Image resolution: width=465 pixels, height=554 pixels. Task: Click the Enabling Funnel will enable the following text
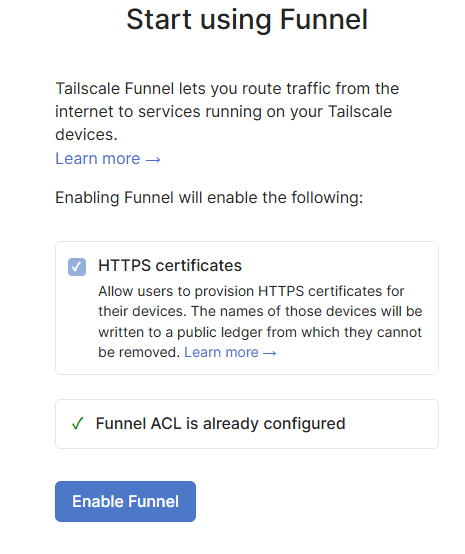209,197
